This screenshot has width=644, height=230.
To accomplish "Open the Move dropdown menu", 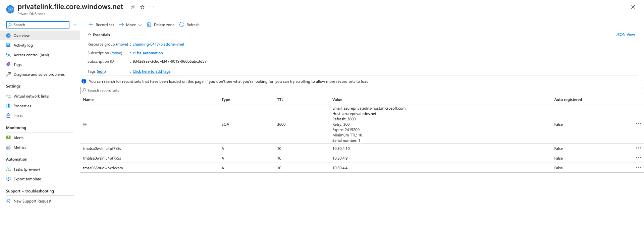I will pyautogui.click(x=130, y=25).
